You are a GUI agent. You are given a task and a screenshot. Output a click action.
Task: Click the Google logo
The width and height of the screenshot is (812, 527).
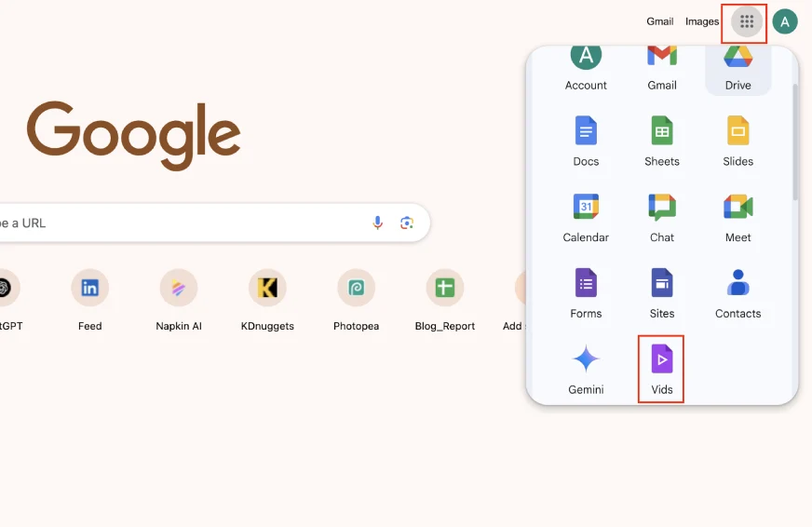click(133, 136)
